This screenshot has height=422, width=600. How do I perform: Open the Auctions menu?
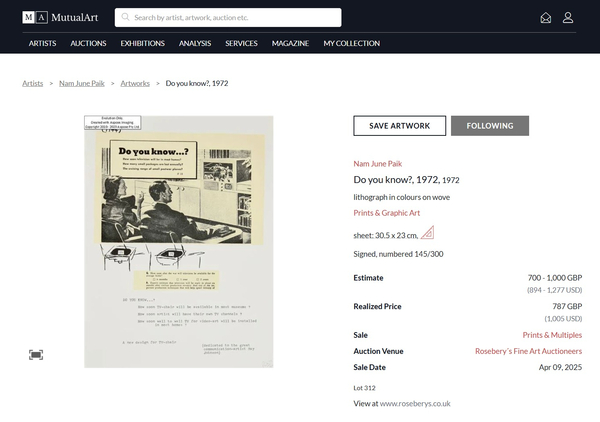[88, 43]
